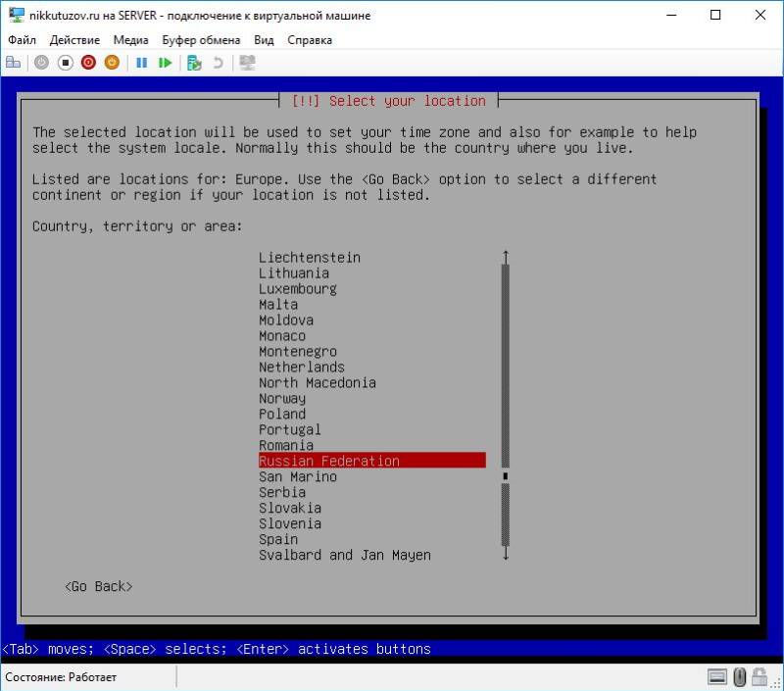Click the mouse status icon in the status bar
Screen dimensions: 784x691
tap(740, 676)
